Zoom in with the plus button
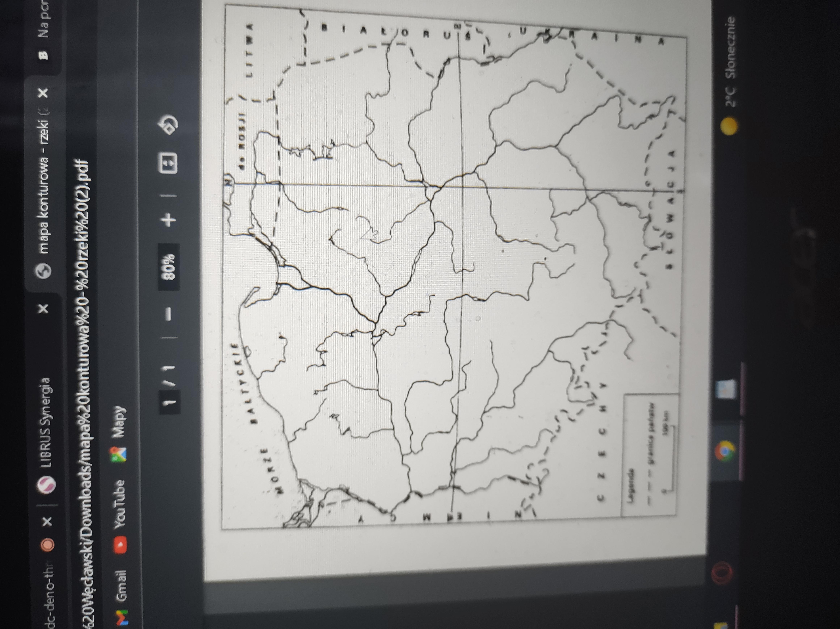 point(168,219)
